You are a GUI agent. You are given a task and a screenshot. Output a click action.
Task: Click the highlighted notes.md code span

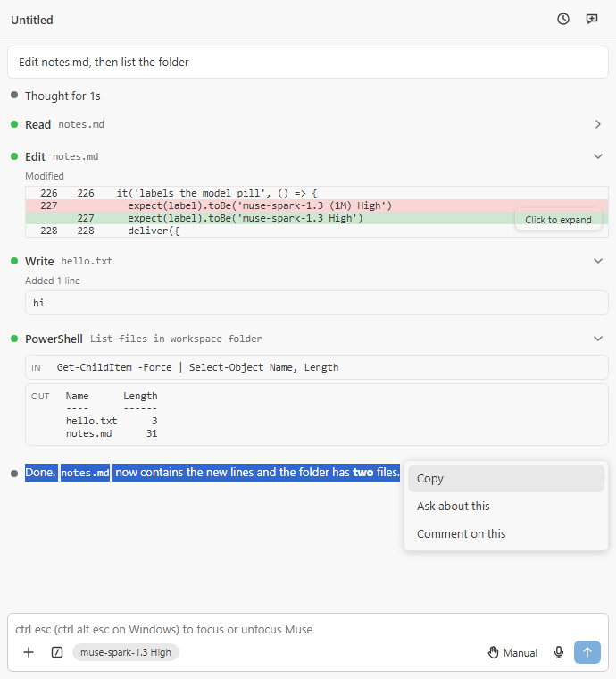85,473
